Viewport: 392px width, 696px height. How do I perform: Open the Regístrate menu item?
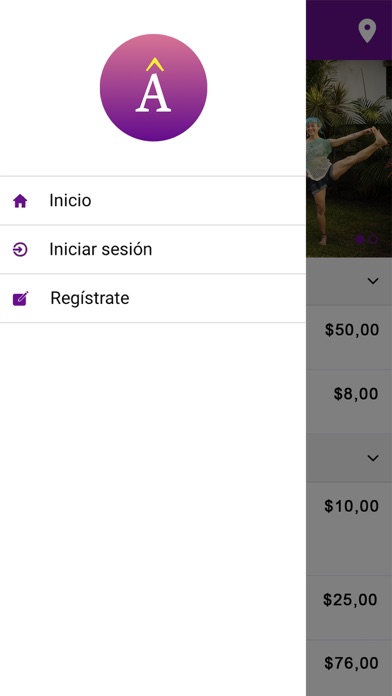(153, 298)
